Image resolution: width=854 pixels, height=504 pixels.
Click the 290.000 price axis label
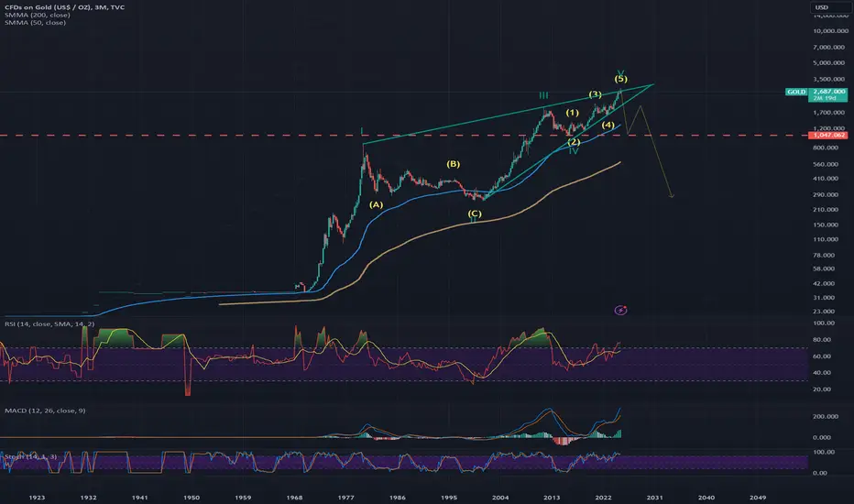(826, 194)
